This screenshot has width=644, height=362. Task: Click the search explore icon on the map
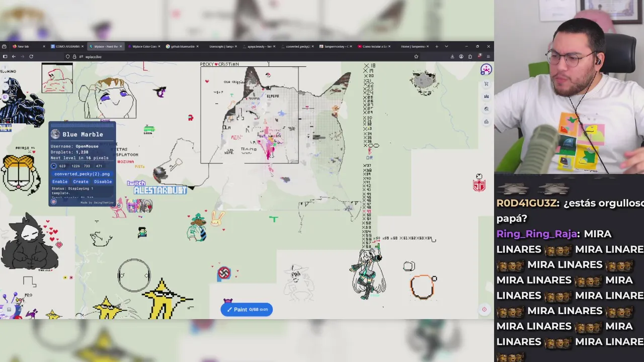tap(486, 109)
